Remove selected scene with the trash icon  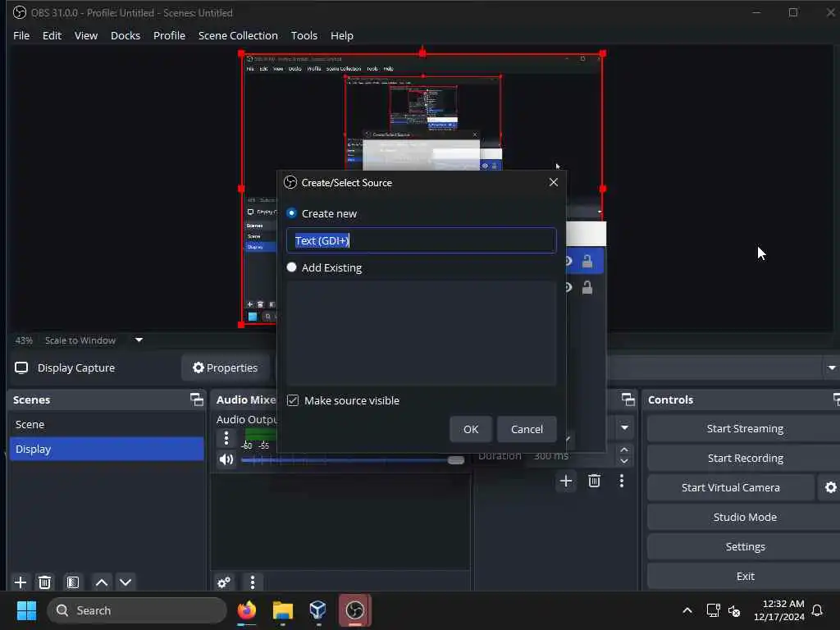(45, 582)
